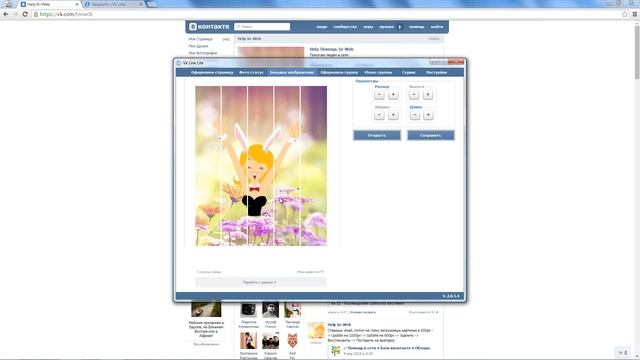Open the Оформление группы tab
This screenshot has height=360, width=640.
[339, 73]
